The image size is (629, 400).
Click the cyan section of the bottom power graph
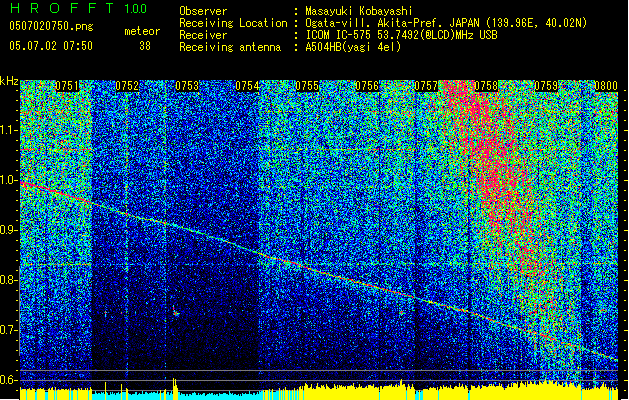[x=177, y=396]
